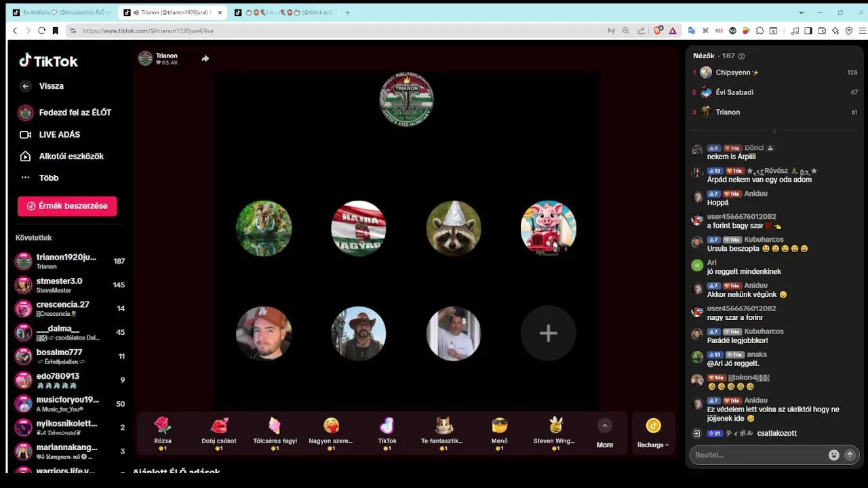Click the pig on truck guest avatar
Image resolution: width=868 pixels, height=488 pixels.
point(548,228)
